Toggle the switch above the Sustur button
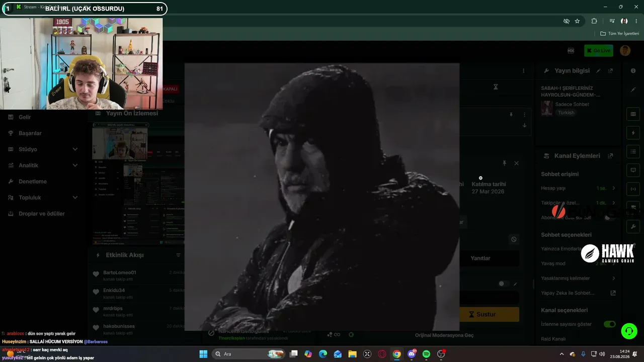Viewport: 644px width, 362px height. point(504,284)
